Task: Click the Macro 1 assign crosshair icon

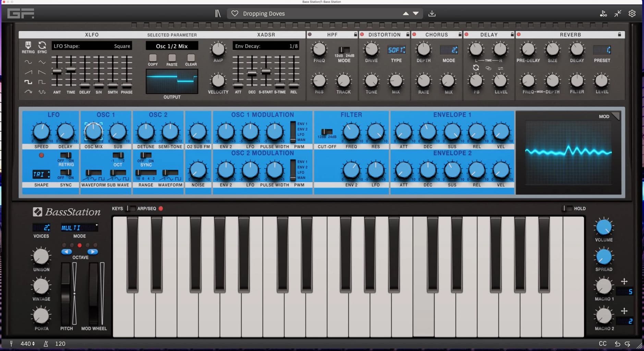Action: [x=624, y=281]
